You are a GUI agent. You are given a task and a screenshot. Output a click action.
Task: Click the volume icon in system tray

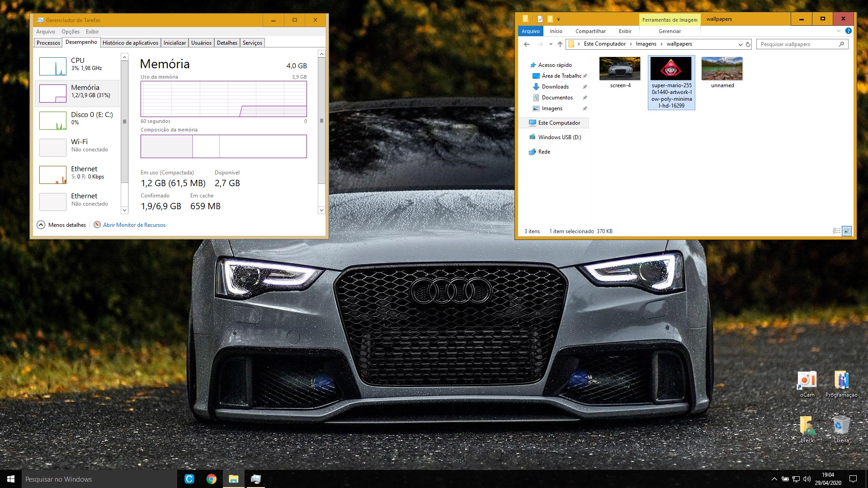(807, 479)
